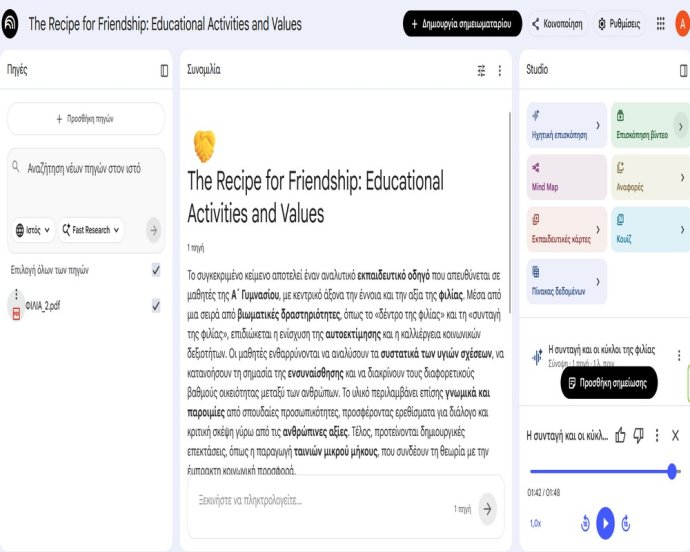Image resolution: width=690 pixels, height=552 pixels.
Task: Uncheck the ΦΙΛΙΑ_2.pdf source checkbox
Action: coord(156,306)
